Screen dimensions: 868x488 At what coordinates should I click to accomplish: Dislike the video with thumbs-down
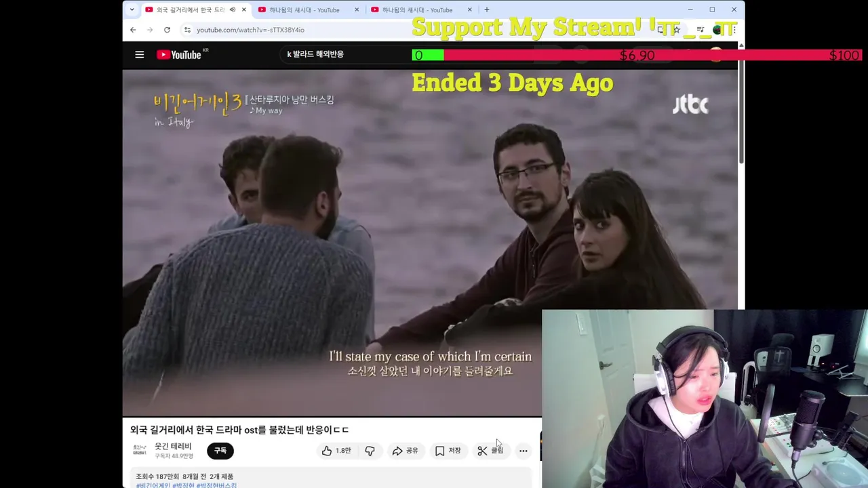coord(370,451)
